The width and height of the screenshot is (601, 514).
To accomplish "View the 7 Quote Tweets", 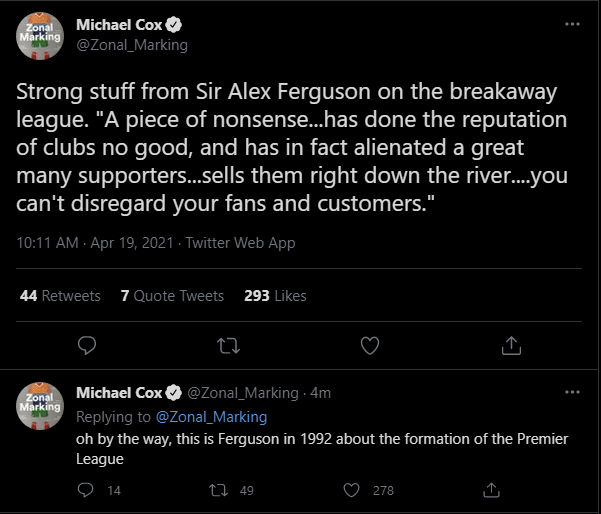I will coord(172,296).
